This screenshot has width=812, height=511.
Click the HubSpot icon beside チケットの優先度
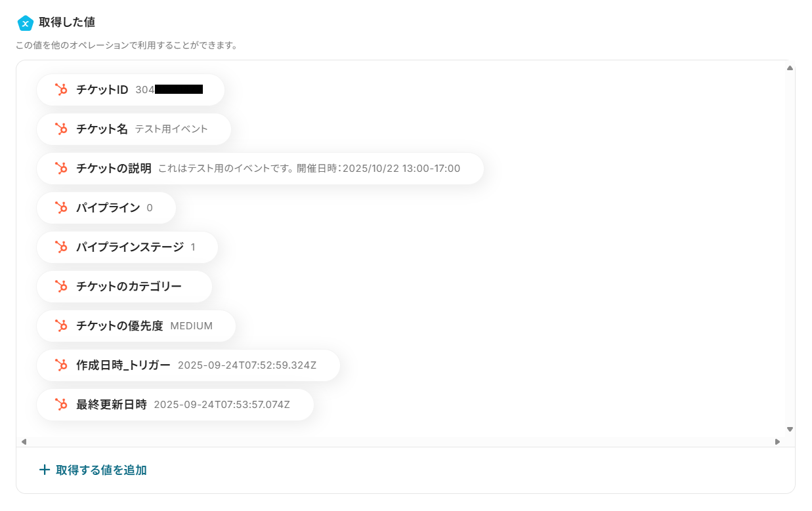(x=62, y=326)
